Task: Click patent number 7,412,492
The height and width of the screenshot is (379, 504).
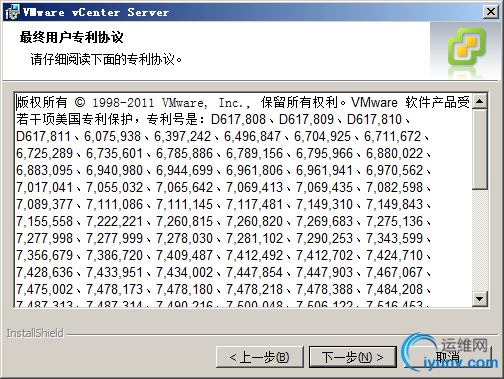Action: 254,255
